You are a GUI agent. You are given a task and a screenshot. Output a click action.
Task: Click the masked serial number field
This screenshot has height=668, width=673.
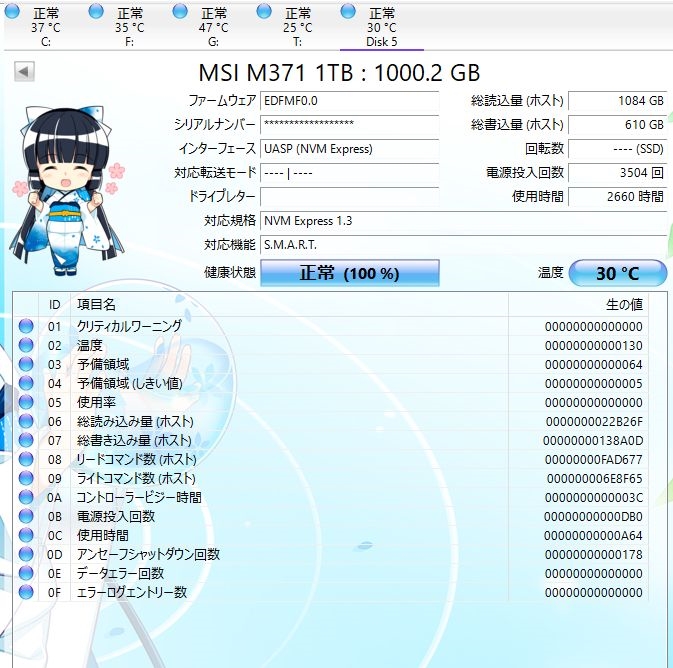pyautogui.click(x=349, y=124)
